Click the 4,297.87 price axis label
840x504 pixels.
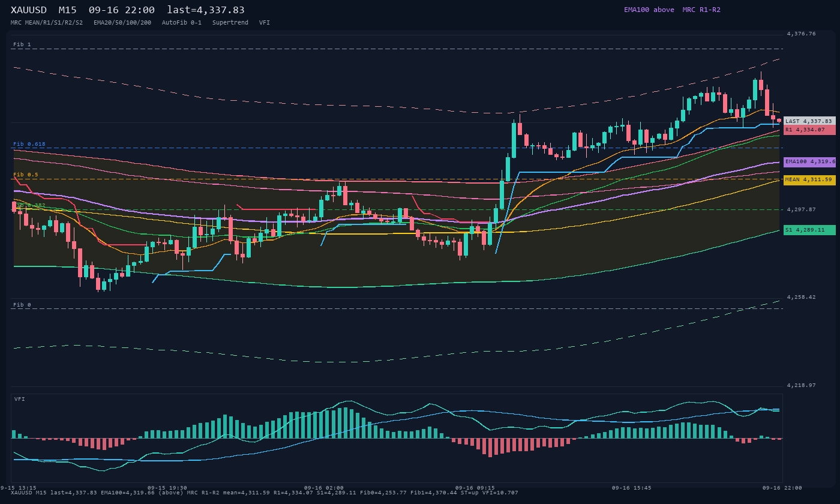coord(801,209)
